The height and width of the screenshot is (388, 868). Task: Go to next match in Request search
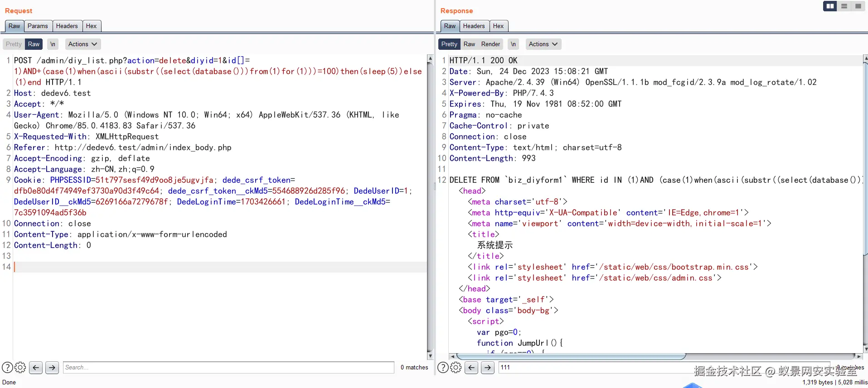[52, 367]
